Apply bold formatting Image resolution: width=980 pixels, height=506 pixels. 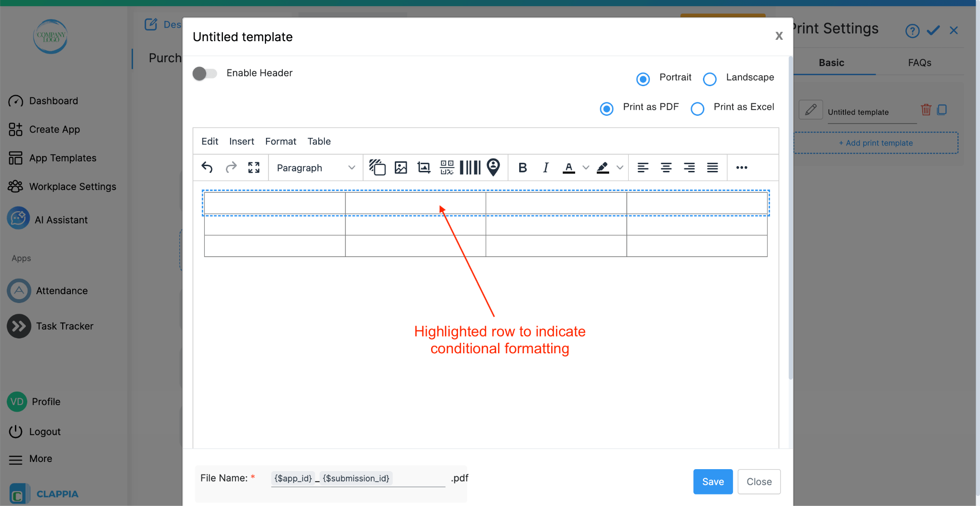(x=523, y=168)
